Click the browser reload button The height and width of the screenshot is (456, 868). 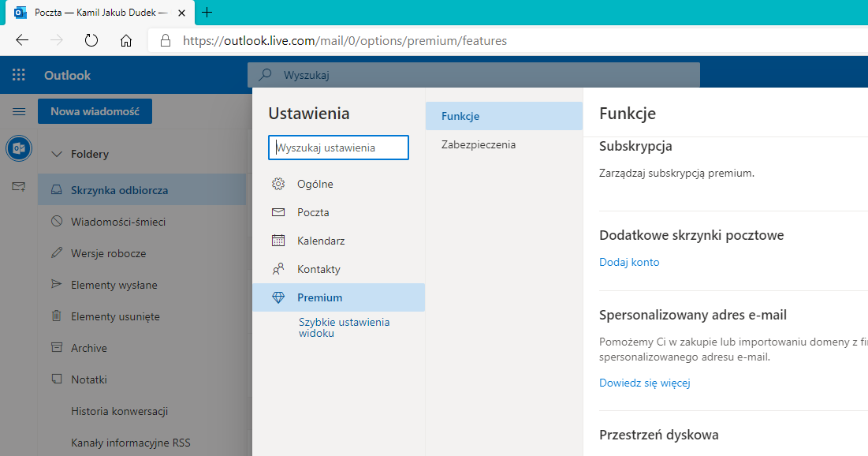coord(91,40)
